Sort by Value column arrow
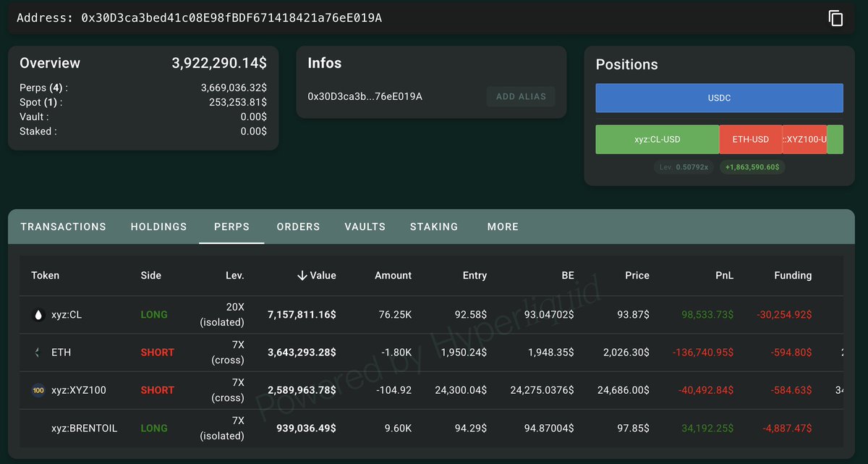868x464 pixels. (302, 275)
